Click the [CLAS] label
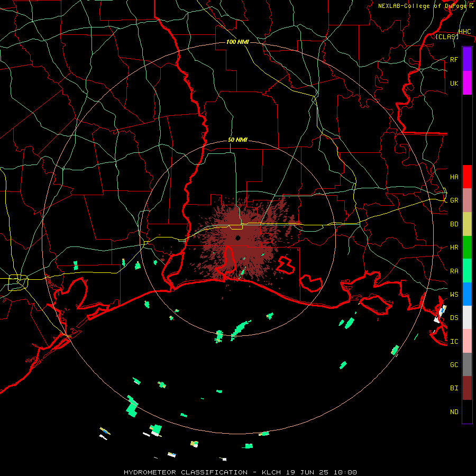 (447, 37)
